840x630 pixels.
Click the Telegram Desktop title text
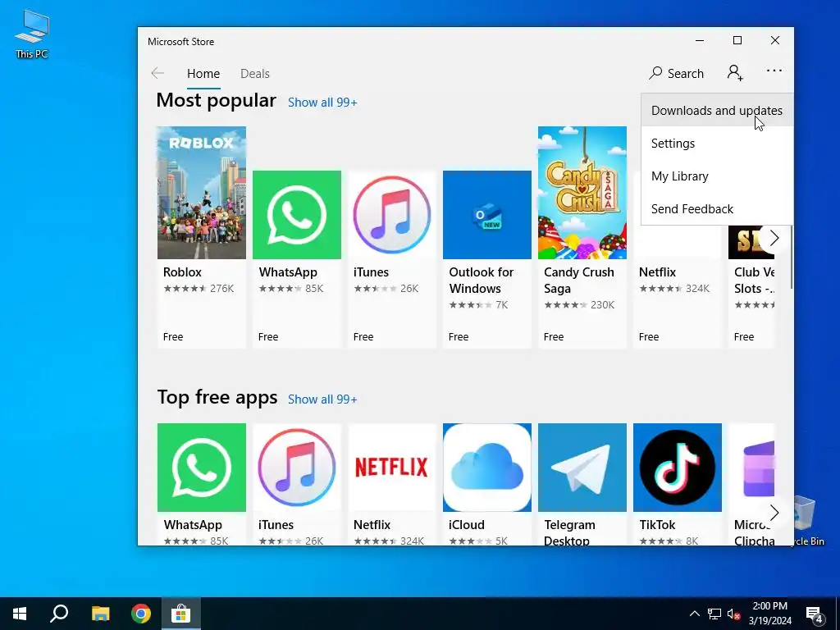coord(570,532)
